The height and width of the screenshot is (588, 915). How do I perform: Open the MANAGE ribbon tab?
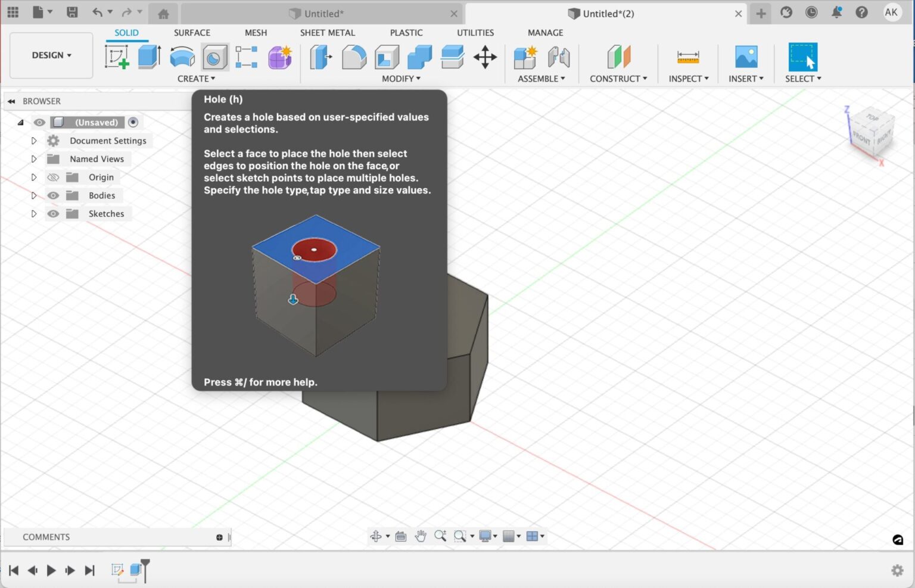coord(544,33)
